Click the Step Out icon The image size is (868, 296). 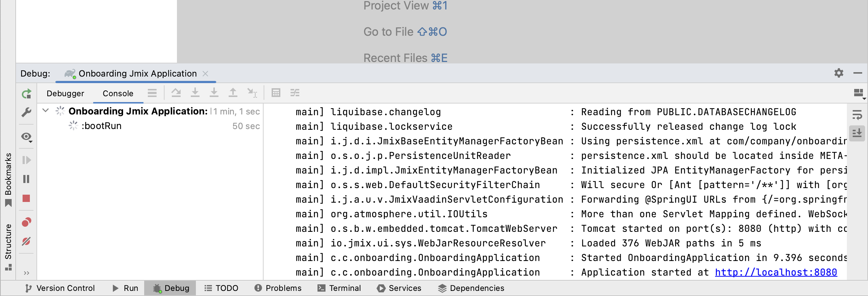click(233, 93)
